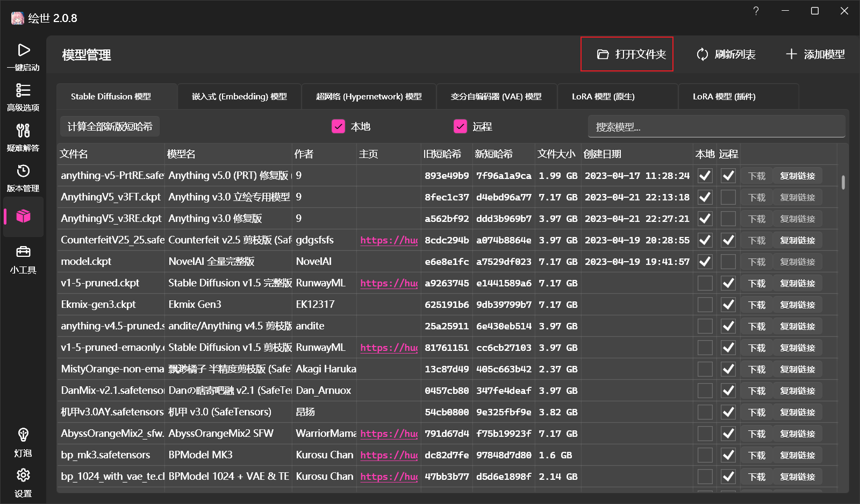
Task: Toggle the Remote (远程) filter checkbox
Action: (460, 126)
